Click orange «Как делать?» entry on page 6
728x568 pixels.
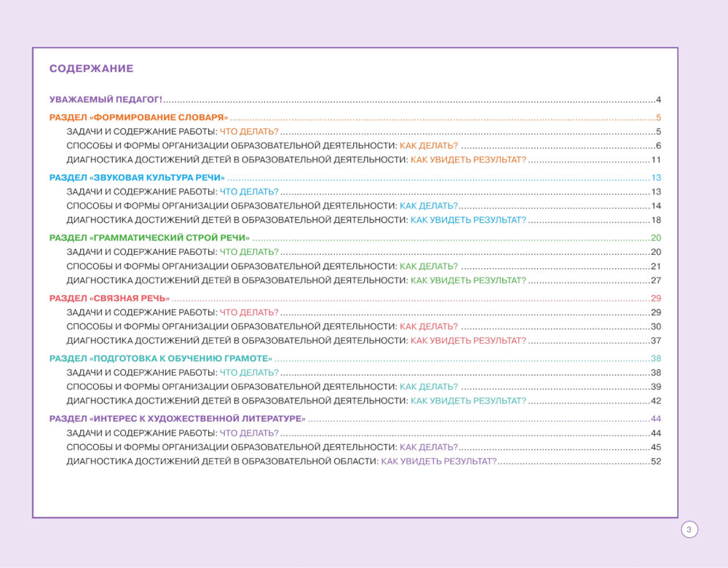429,146
